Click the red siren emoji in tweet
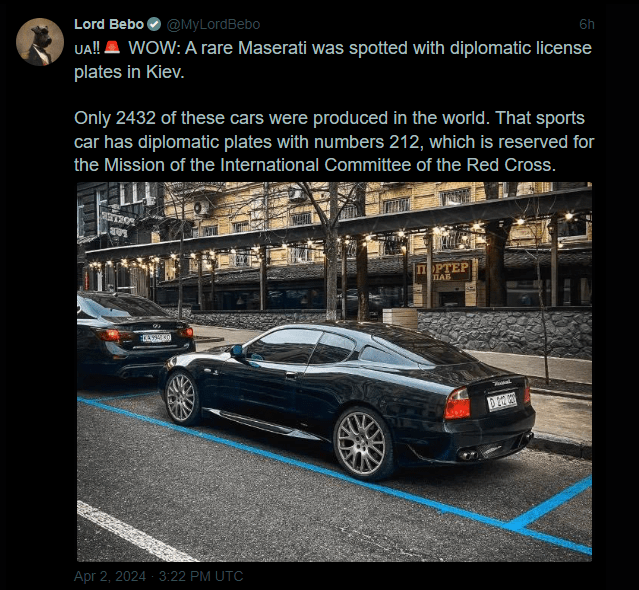 [112, 48]
